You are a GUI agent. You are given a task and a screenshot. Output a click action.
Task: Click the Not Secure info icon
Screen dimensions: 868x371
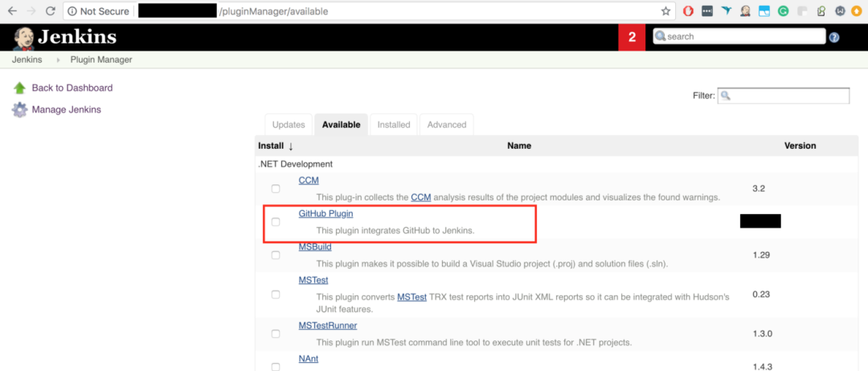coord(72,11)
